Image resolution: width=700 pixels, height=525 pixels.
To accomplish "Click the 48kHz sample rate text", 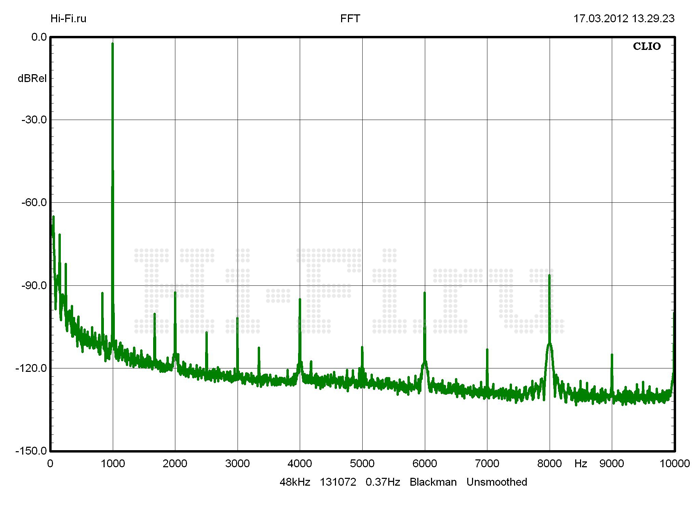I will pyautogui.click(x=297, y=482).
